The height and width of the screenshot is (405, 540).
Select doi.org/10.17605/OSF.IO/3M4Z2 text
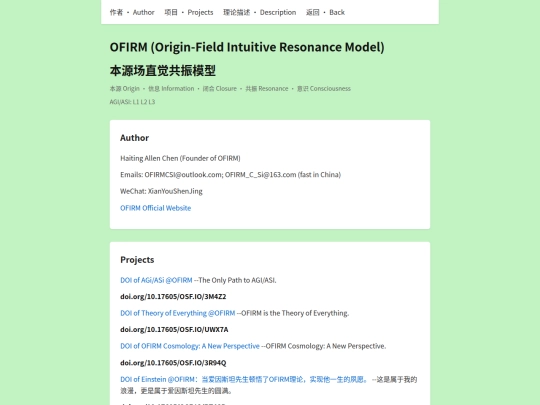click(x=173, y=297)
